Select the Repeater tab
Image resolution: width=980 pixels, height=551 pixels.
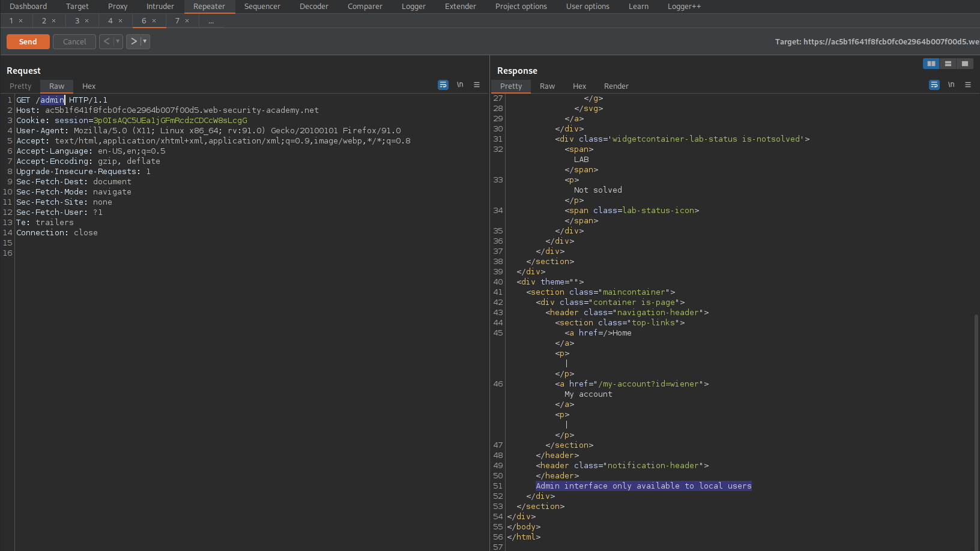[x=209, y=7]
